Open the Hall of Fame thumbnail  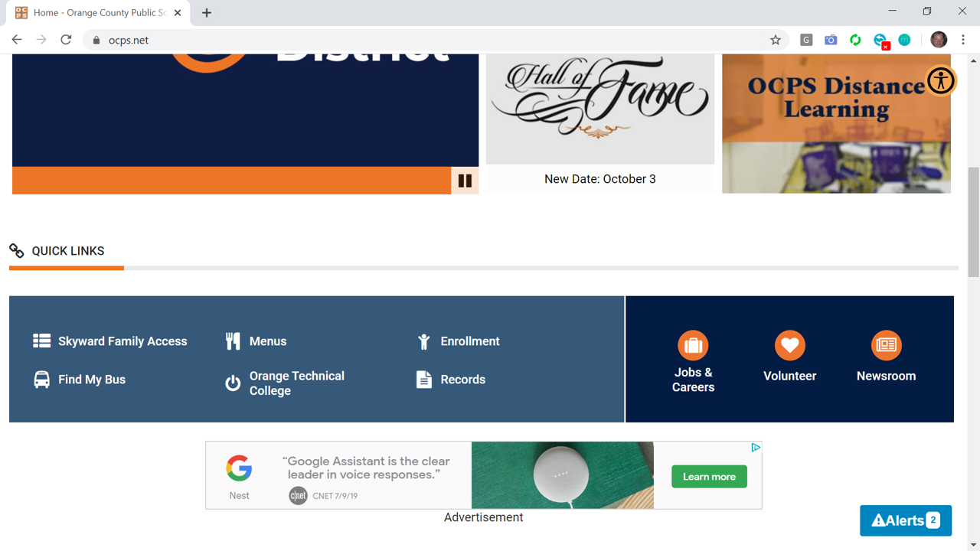(600, 109)
